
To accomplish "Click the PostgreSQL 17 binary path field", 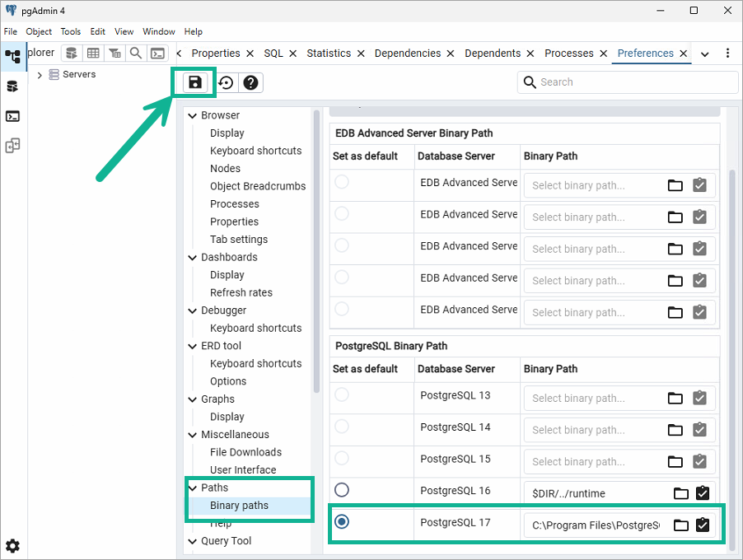I will click(596, 525).
